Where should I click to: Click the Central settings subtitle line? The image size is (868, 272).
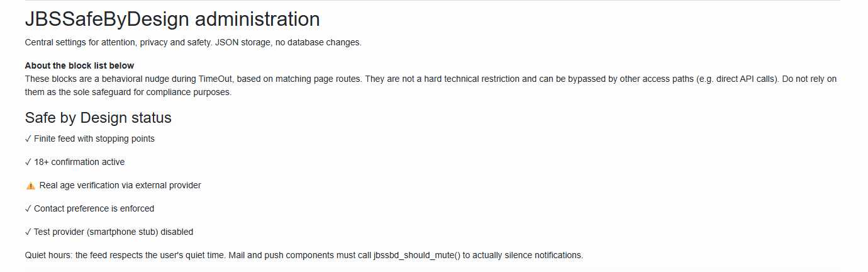pos(193,43)
